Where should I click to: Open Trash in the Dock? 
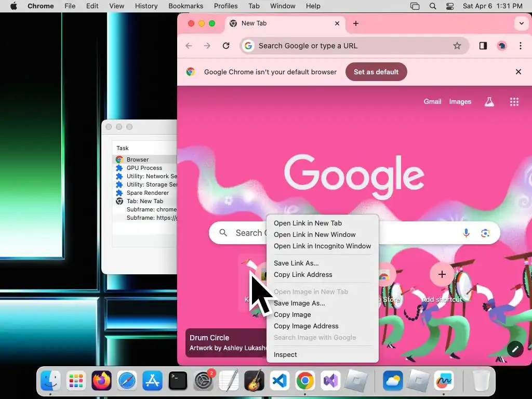[x=481, y=381]
